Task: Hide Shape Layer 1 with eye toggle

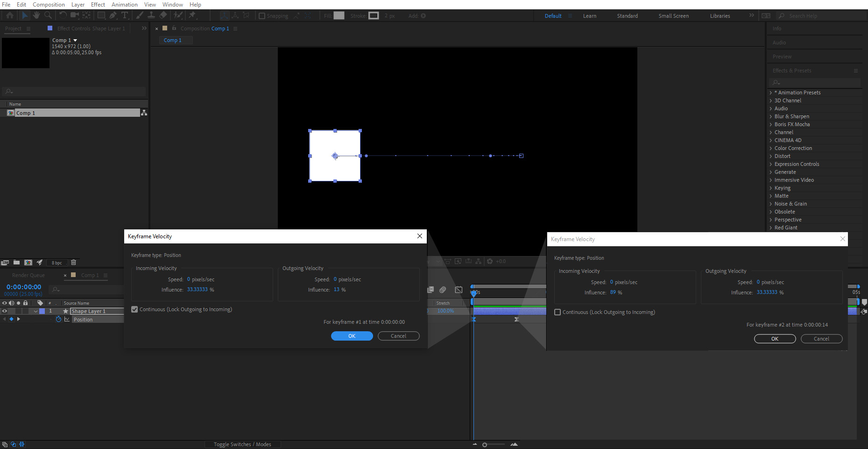Action: pyautogui.click(x=5, y=311)
